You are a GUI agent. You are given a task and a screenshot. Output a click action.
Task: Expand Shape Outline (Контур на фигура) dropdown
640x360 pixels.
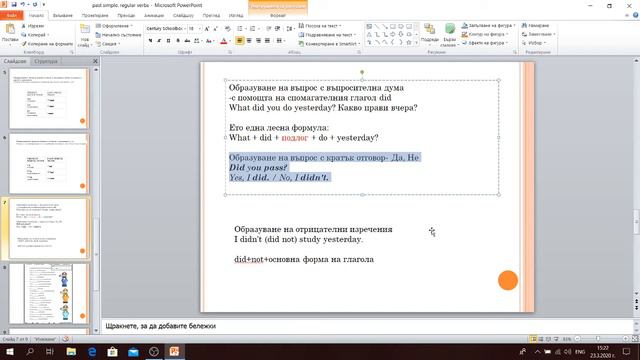[485, 34]
